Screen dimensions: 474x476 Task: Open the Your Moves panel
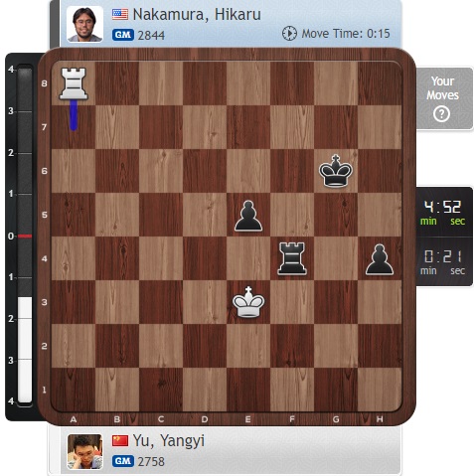444,98
